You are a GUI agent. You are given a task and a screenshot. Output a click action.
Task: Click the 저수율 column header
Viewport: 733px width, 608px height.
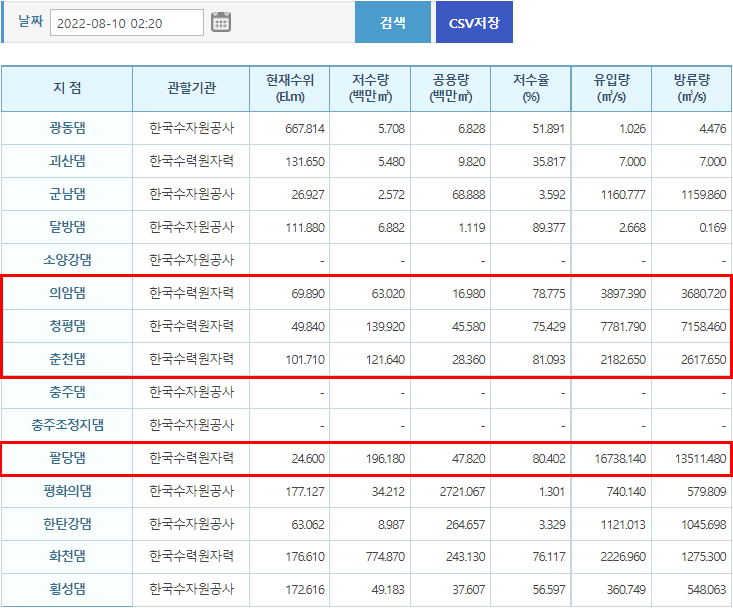pos(531,89)
